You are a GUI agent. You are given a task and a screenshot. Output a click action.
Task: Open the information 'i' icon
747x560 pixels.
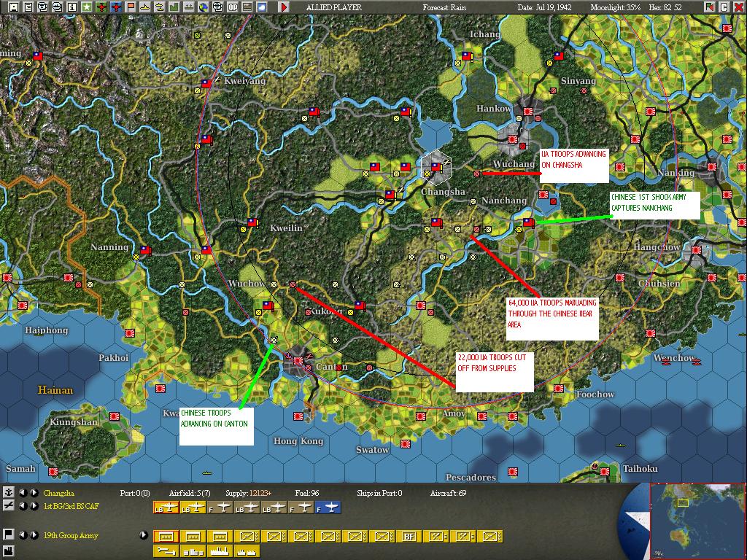click(72, 7)
